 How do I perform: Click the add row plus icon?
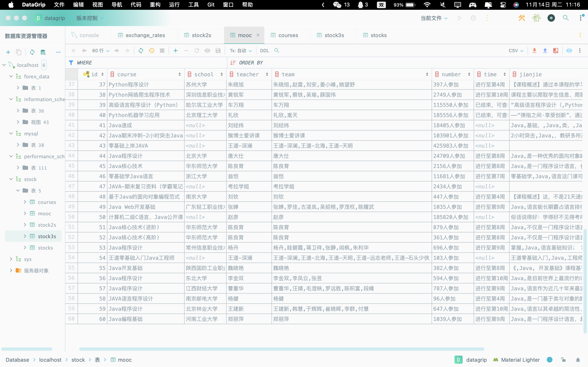175,51
